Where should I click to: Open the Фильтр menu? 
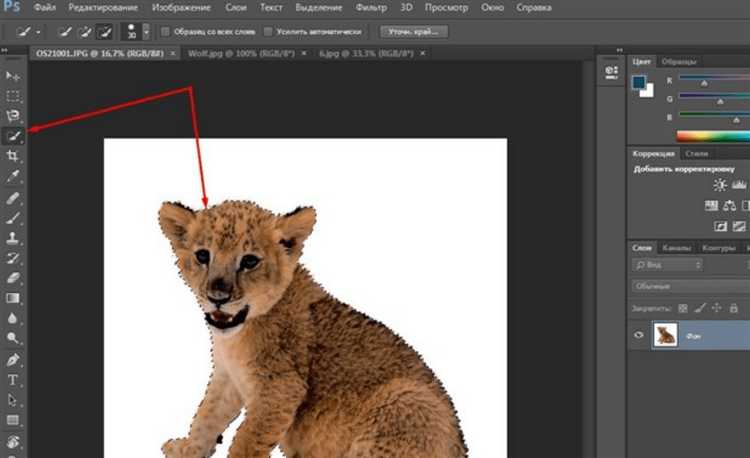[370, 7]
